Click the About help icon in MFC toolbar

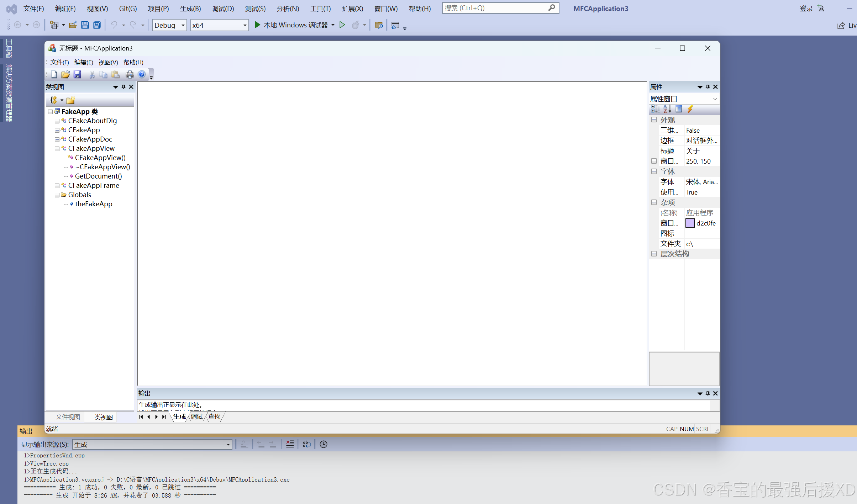point(142,74)
